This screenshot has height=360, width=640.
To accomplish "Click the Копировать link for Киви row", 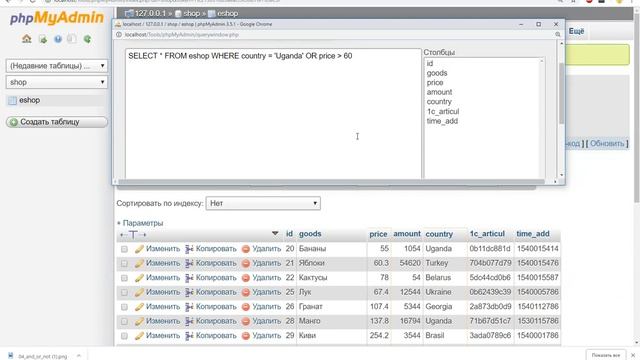I will click(216, 336).
